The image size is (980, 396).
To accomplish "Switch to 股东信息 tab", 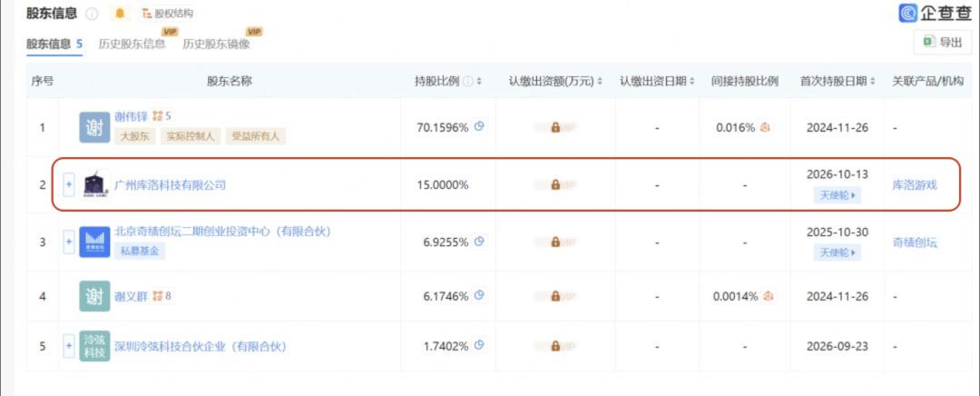I will point(54,44).
